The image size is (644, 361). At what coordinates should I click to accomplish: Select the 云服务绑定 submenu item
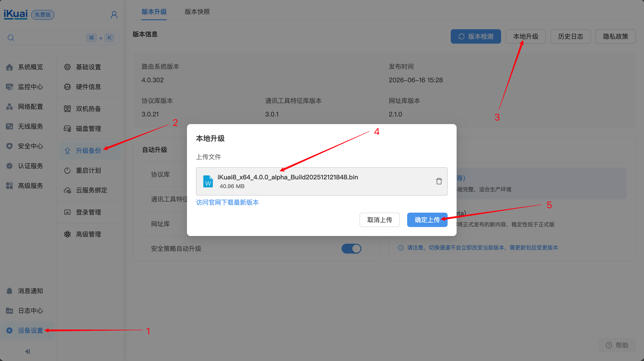click(90, 190)
